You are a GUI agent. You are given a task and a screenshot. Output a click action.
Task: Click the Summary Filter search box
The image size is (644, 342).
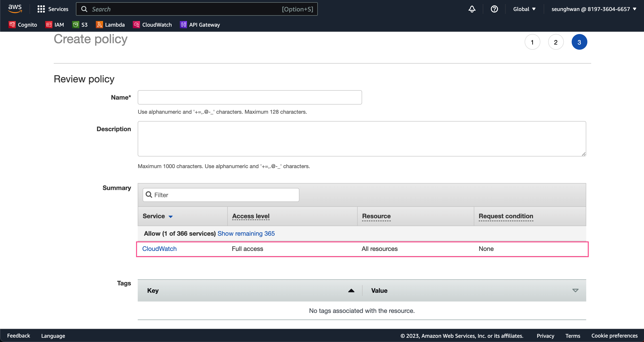click(221, 195)
